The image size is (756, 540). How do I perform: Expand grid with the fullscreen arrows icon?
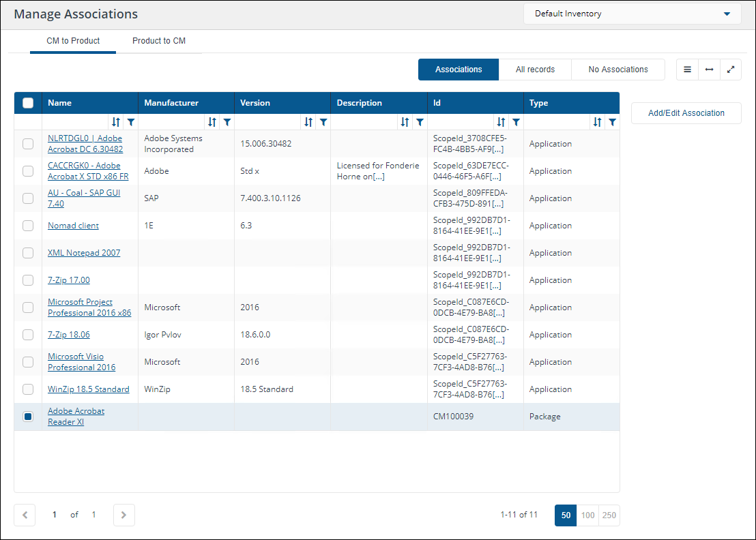(731, 70)
